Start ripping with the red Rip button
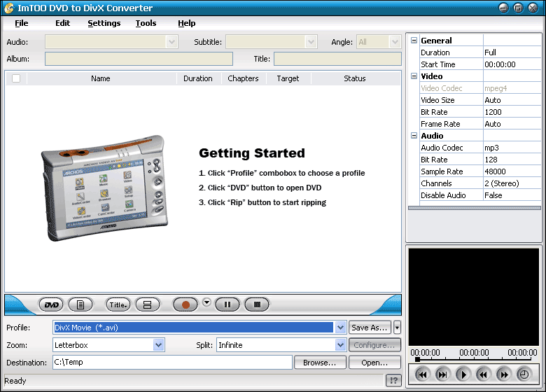 185,305
